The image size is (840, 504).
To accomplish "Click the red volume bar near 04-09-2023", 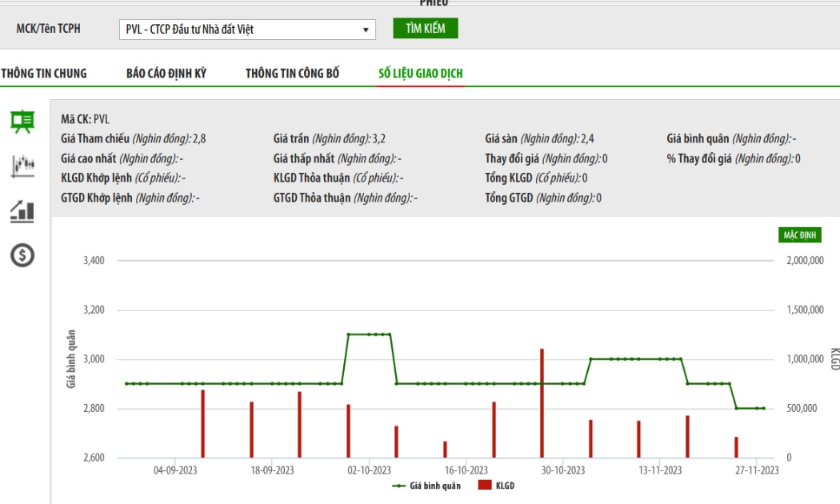I will pos(203,424).
